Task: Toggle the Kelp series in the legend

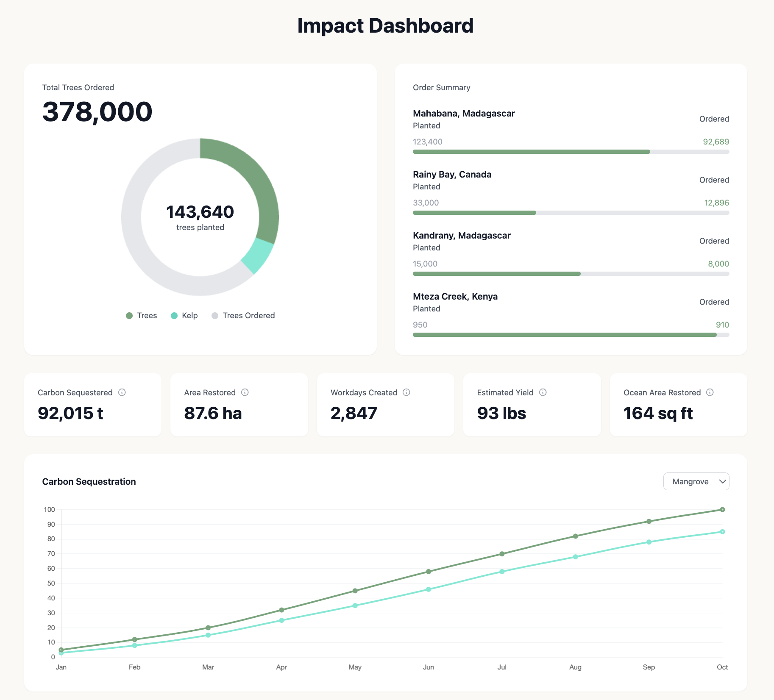Action: pyautogui.click(x=184, y=315)
